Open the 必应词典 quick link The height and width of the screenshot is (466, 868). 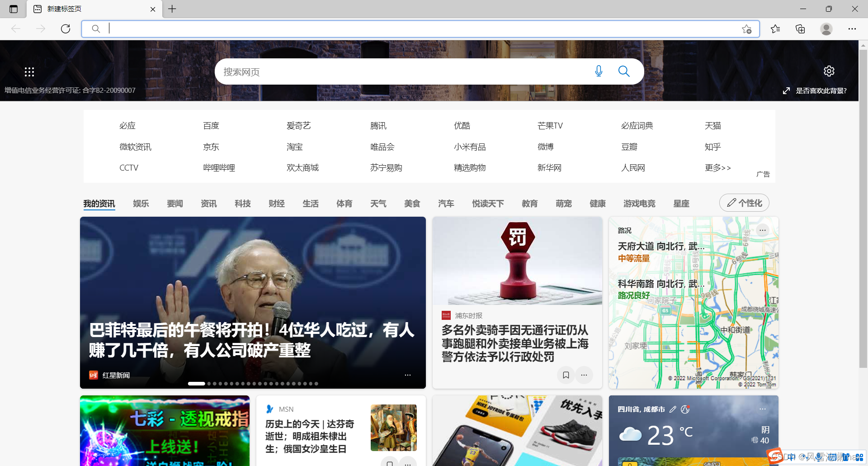637,126
